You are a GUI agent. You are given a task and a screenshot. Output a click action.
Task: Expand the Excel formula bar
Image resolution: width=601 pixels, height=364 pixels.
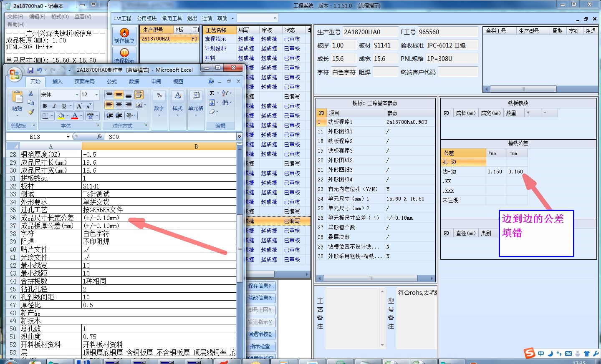[239, 136]
